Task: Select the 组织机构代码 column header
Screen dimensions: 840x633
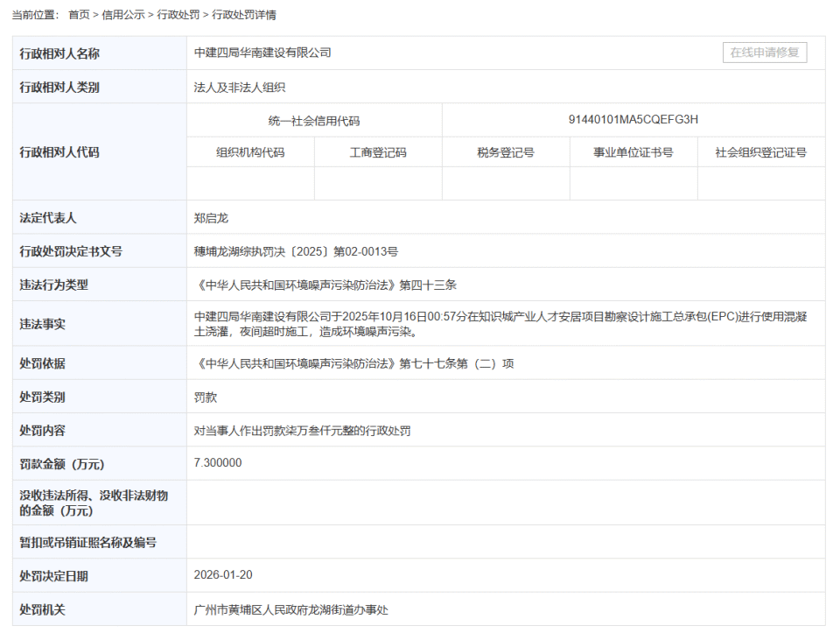Action: 251,152
